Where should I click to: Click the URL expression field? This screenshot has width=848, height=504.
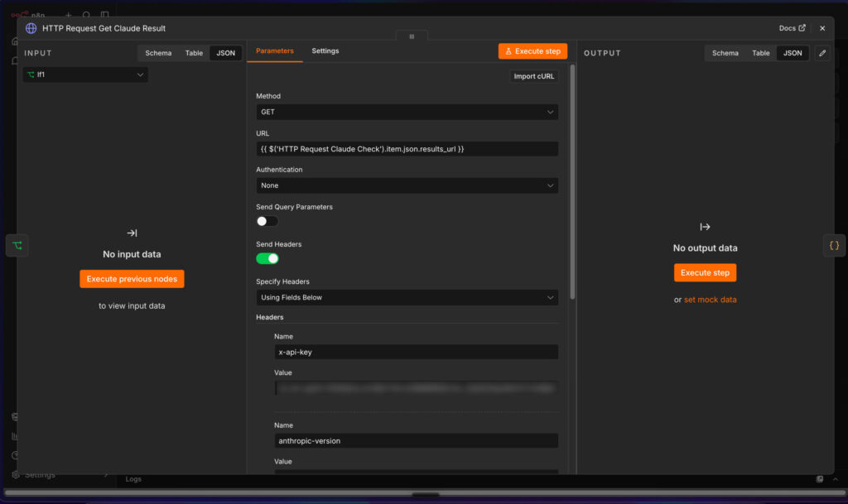pyautogui.click(x=407, y=149)
